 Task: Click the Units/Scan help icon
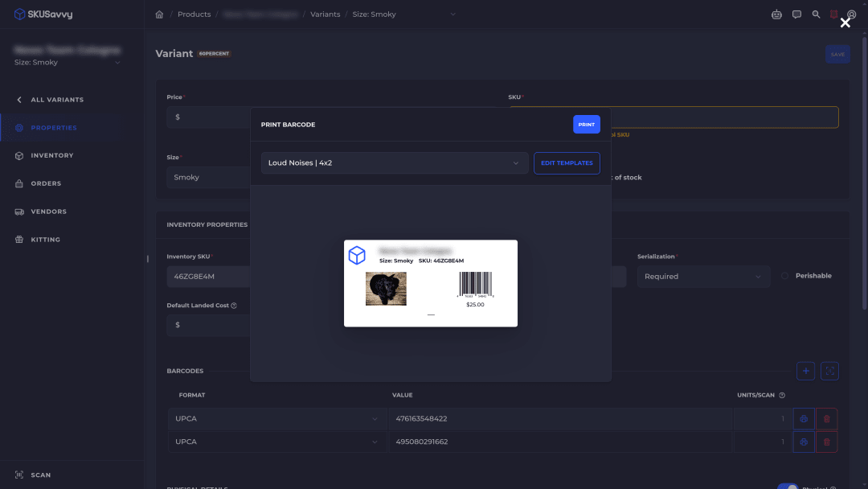point(782,396)
